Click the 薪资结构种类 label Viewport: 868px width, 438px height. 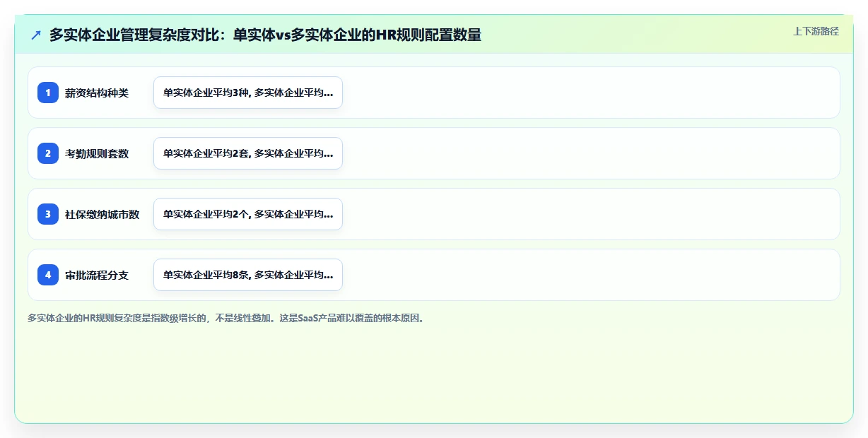(x=97, y=93)
